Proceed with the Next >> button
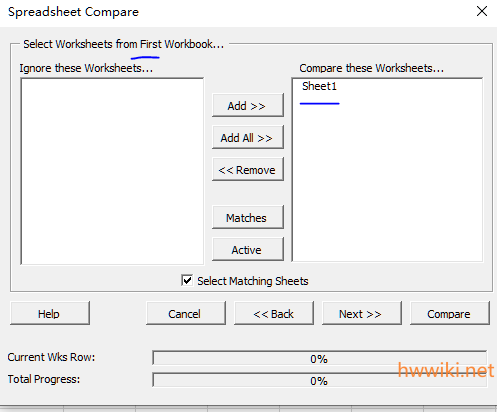This screenshot has width=497, height=412. click(x=362, y=313)
